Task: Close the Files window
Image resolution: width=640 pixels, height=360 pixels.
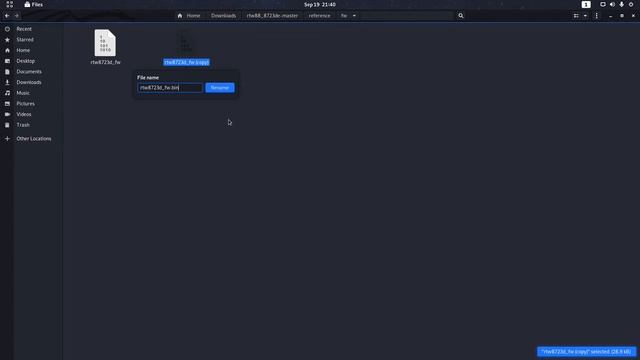Action: click(633, 16)
